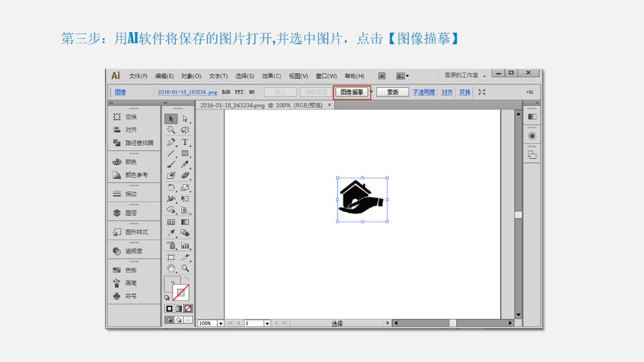Swap fill and stroke colors
This screenshot has width=644, height=362.
coord(186,278)
